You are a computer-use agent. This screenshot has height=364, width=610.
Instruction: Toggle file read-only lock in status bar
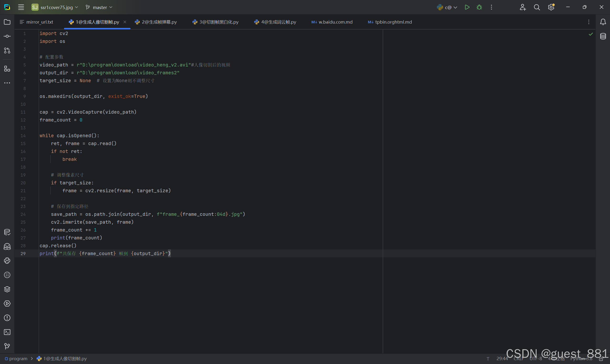pos(601,359)
